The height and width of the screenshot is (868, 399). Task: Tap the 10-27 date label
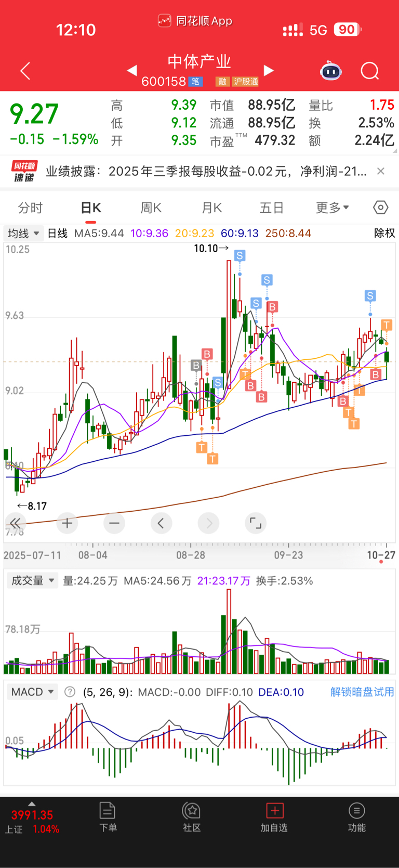click(x=381, y=555)
